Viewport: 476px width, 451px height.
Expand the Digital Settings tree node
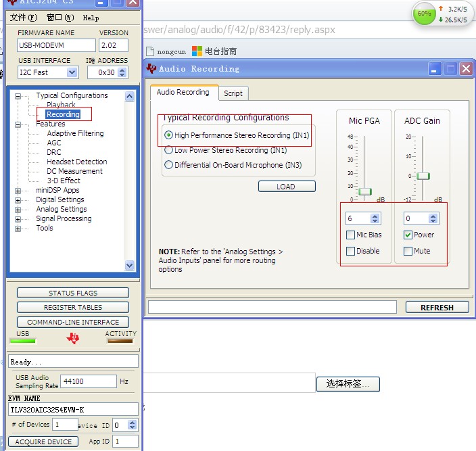coord(18,200)
